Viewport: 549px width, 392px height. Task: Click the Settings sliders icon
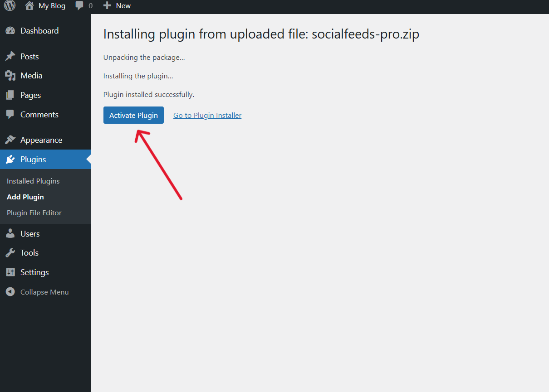(10, 272)
